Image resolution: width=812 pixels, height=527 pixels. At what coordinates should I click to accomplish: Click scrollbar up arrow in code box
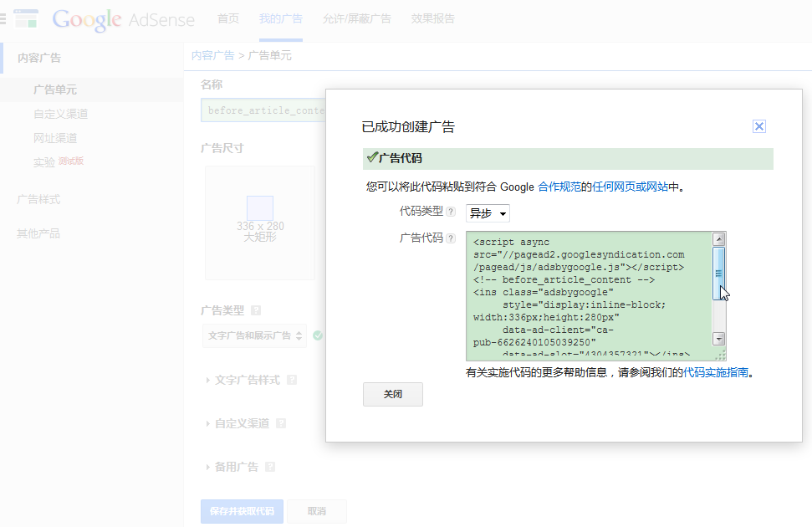click(x=719, y=239)
